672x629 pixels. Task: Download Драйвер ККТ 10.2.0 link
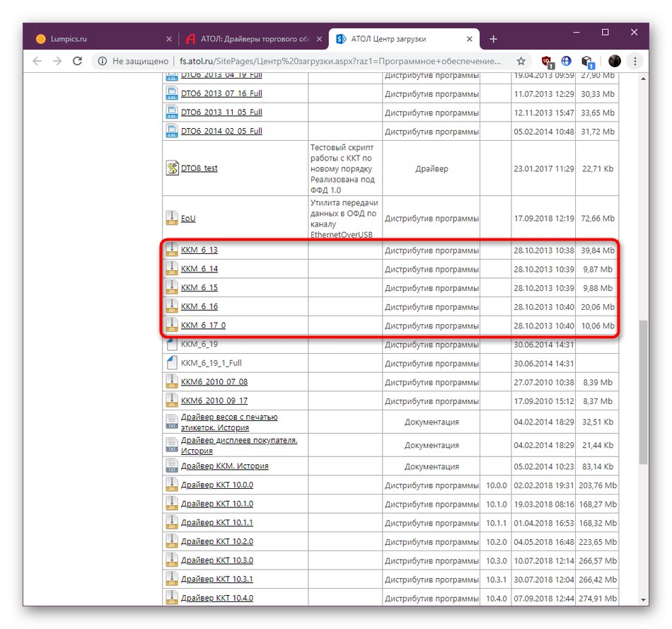[x=217, y=541]
